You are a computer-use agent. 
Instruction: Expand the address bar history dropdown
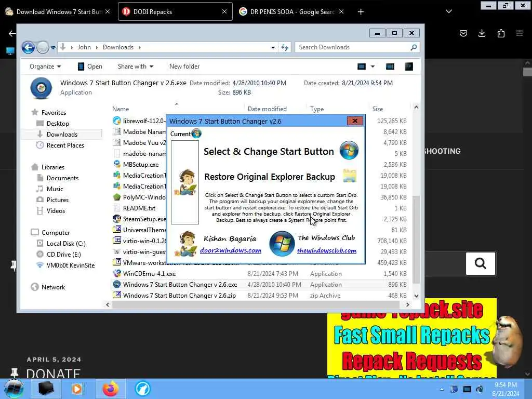pos(273,47)
